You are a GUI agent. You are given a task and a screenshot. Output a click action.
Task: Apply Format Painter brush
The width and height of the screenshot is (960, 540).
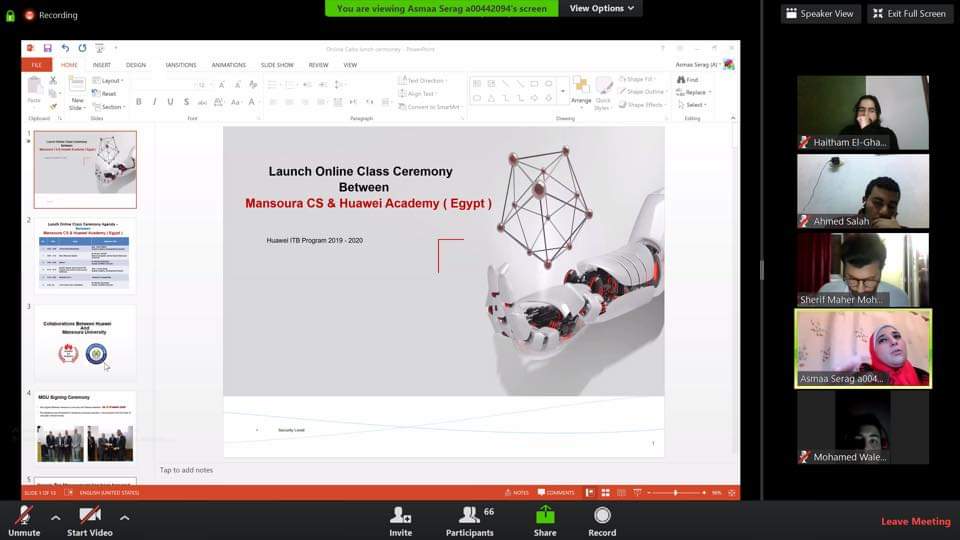click(53, 107)
